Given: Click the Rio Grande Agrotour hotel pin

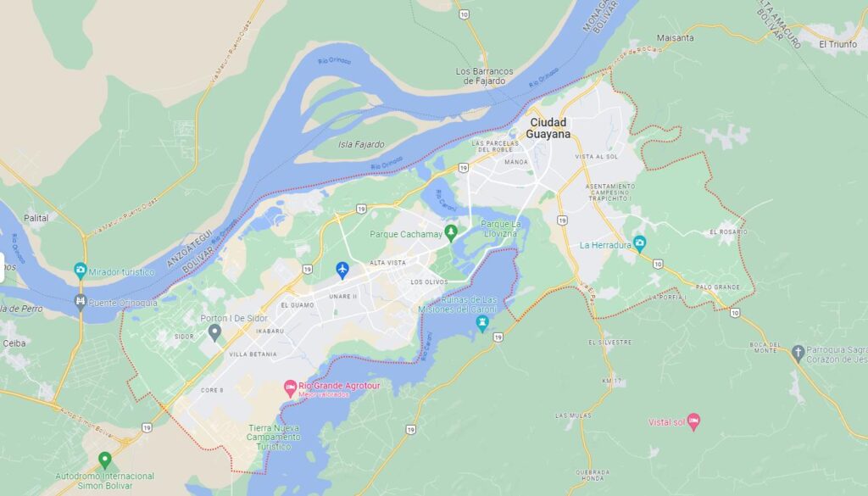Looking at the screenshot, I should pyautogui.click(x=290, y=388).
